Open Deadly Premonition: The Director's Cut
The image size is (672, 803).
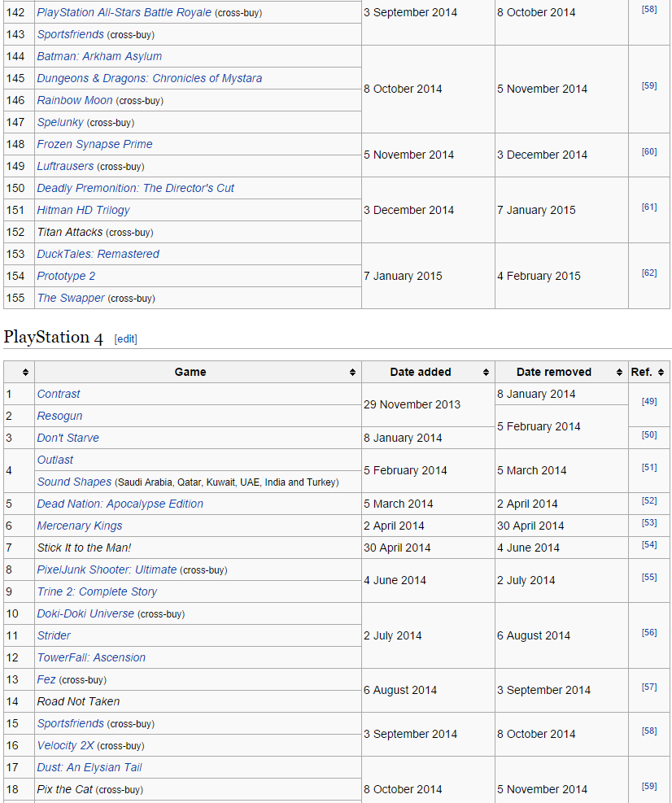coord(135,189)
